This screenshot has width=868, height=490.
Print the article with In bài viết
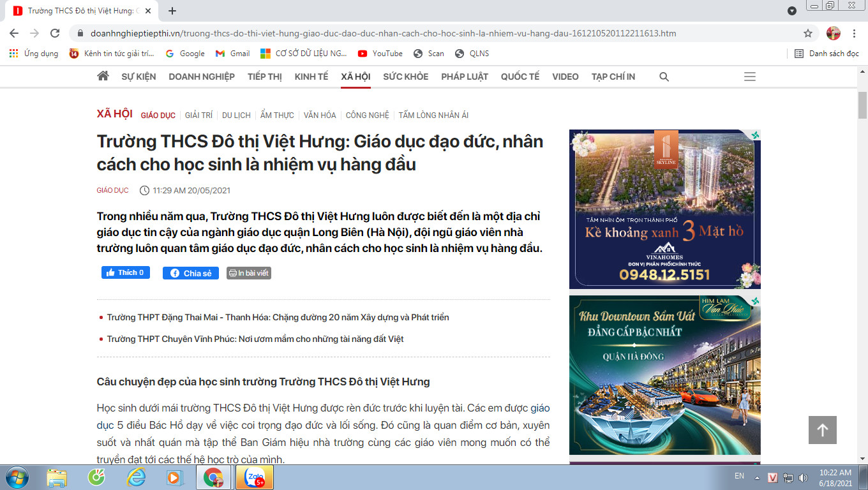(249, 273)
